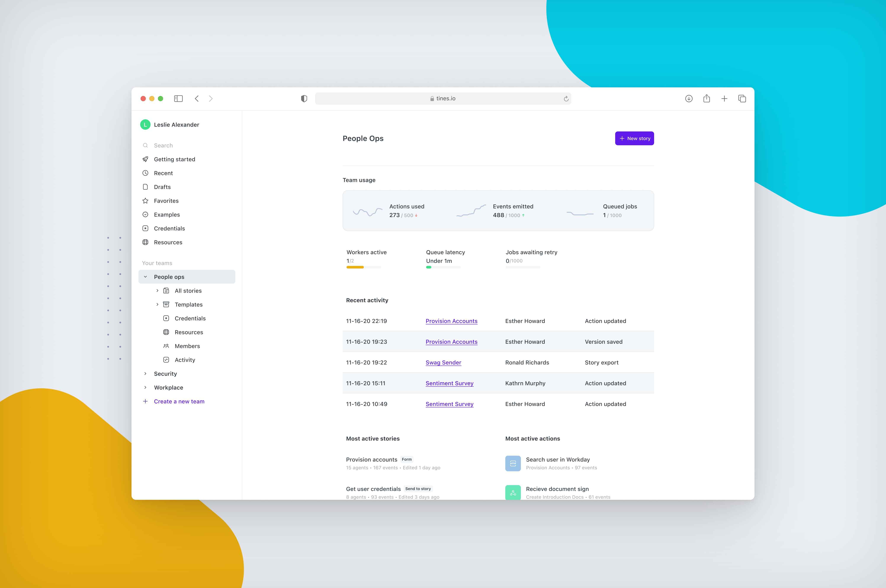Click the plus icon for new team
The height and width of the screenshot is (588, 886).
click(x=145, y=401)
